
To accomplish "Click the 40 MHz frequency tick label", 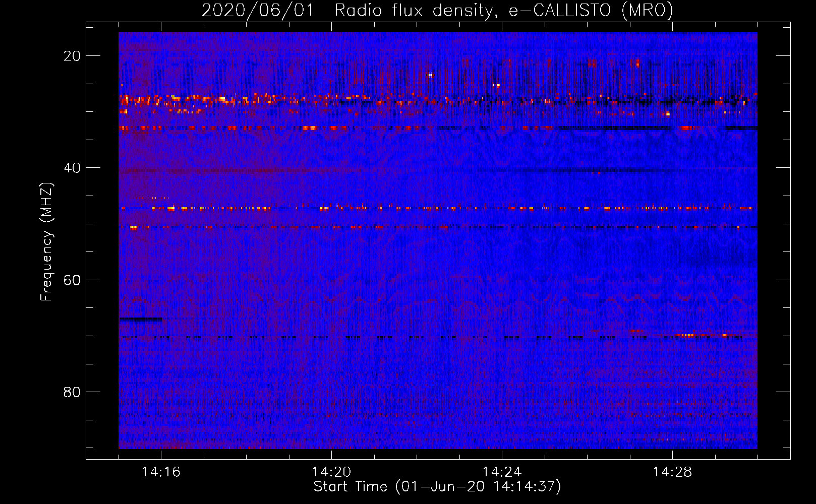I will coord(72,168).
